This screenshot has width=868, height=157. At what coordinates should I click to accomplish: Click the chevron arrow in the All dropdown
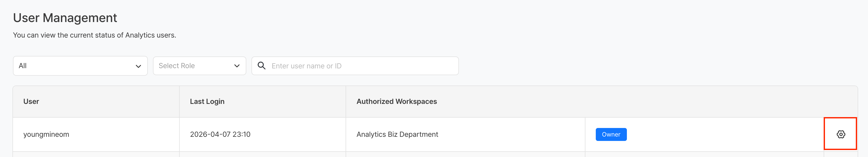coord(138,66)
